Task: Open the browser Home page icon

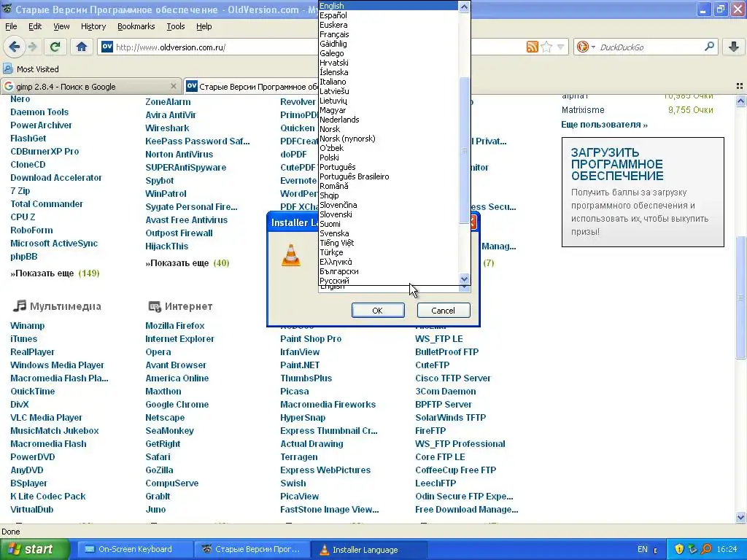Action: coord(82,47)
